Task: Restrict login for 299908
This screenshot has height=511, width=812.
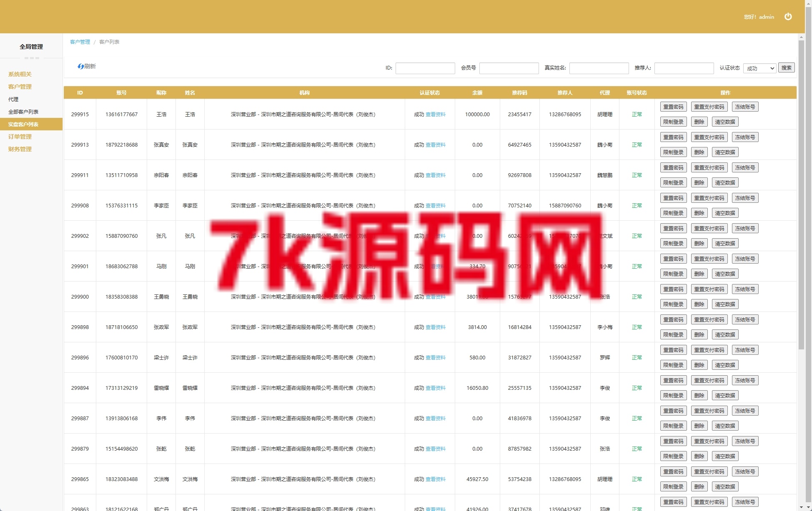Action: [673, 213]
